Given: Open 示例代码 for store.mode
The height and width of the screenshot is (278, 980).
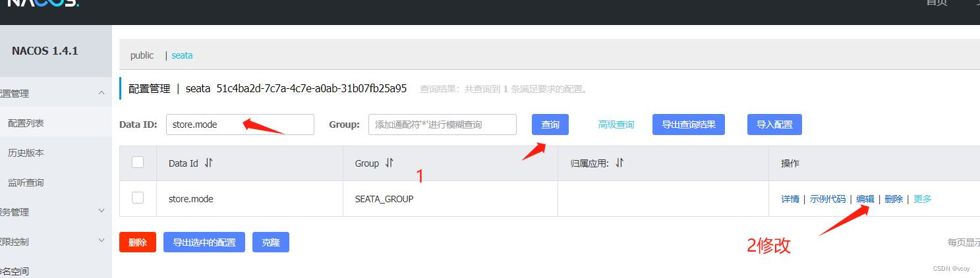Looking at the screenshot, I should click(x=828, y=199).
